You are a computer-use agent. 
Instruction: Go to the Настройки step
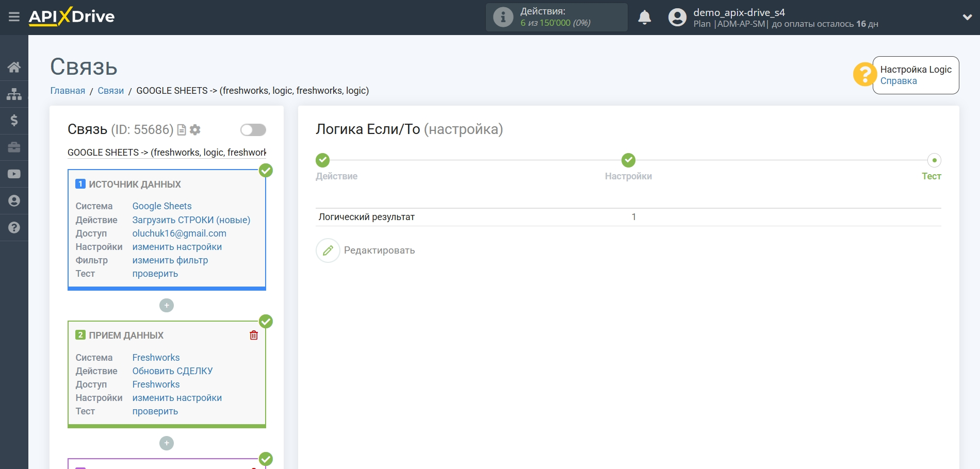[x=628, y=160]
